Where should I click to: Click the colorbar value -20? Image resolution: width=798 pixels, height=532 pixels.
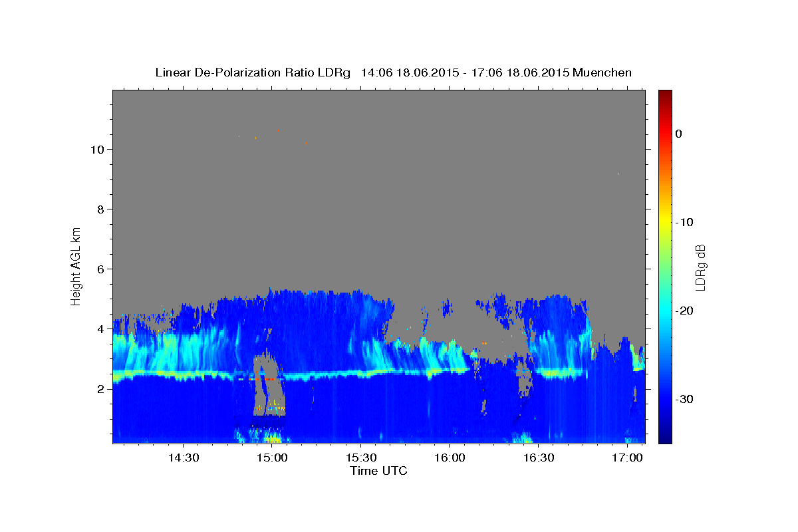pos(684,311)
